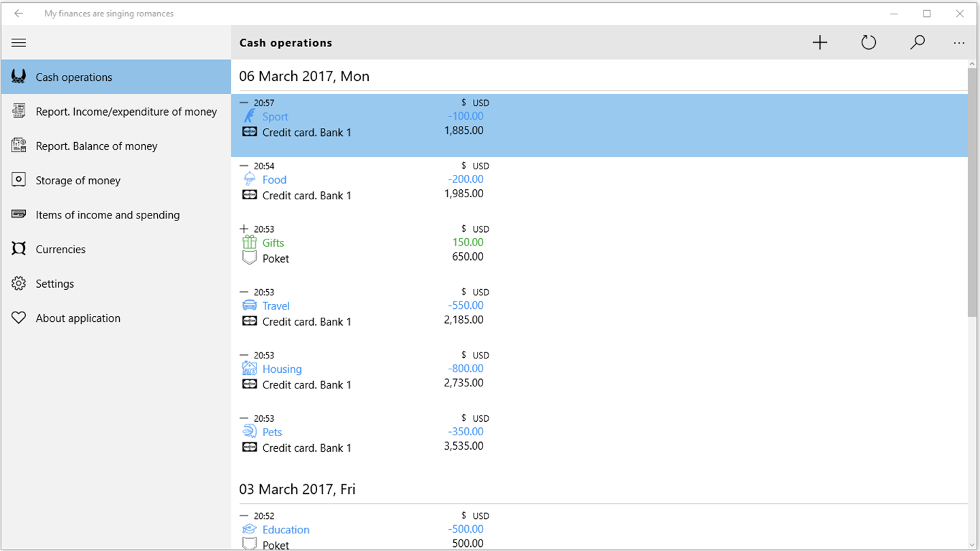Click the Travel car icon
Screen dimensions: 980x551
click(x=250, y=305)
